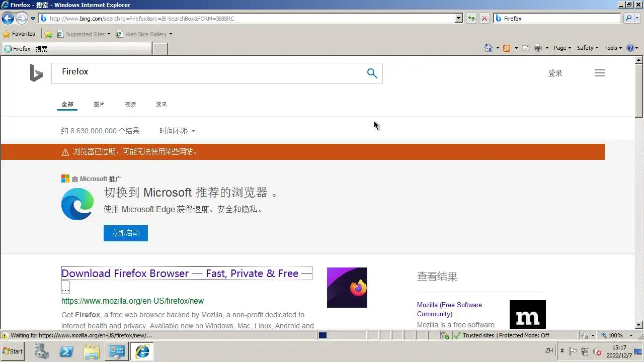
Task: Open the Bing hamburger menu
Action: 600,73
